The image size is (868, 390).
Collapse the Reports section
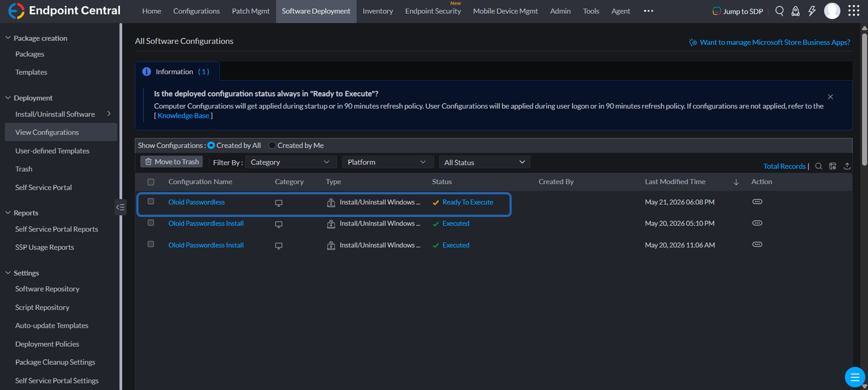point(8,213)
